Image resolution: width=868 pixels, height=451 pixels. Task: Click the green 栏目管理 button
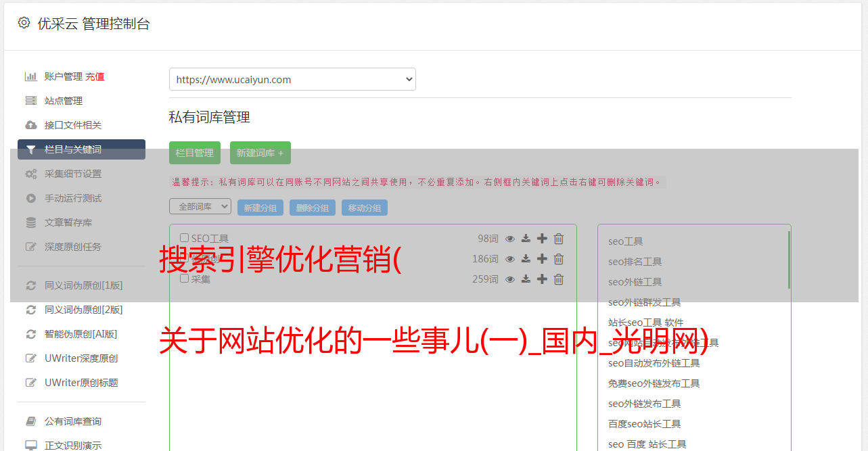195,153
